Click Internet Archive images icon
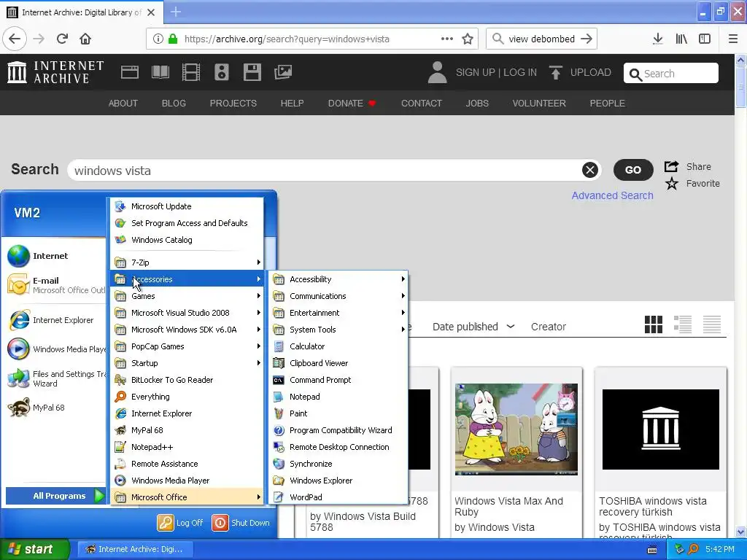 point(283,72)
